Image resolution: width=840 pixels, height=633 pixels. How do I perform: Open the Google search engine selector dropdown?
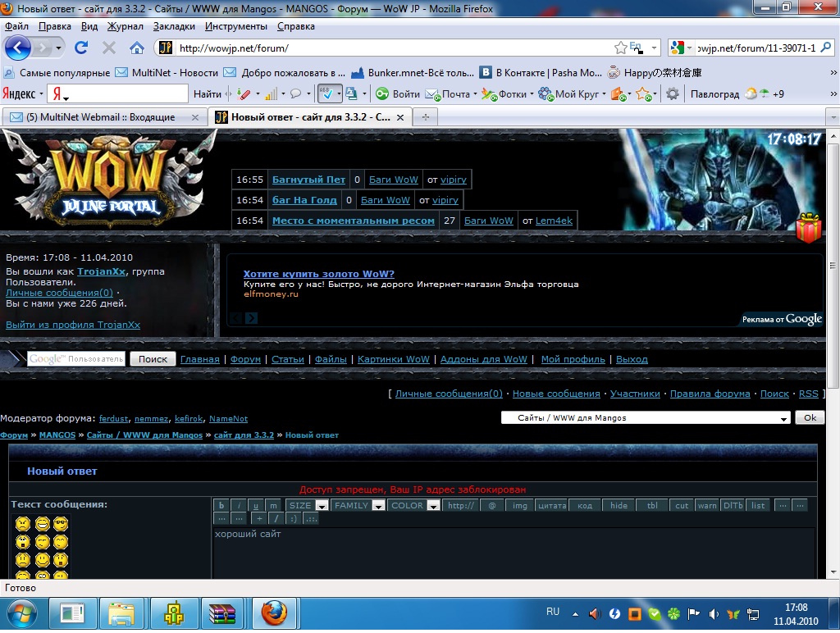[680, 48]
